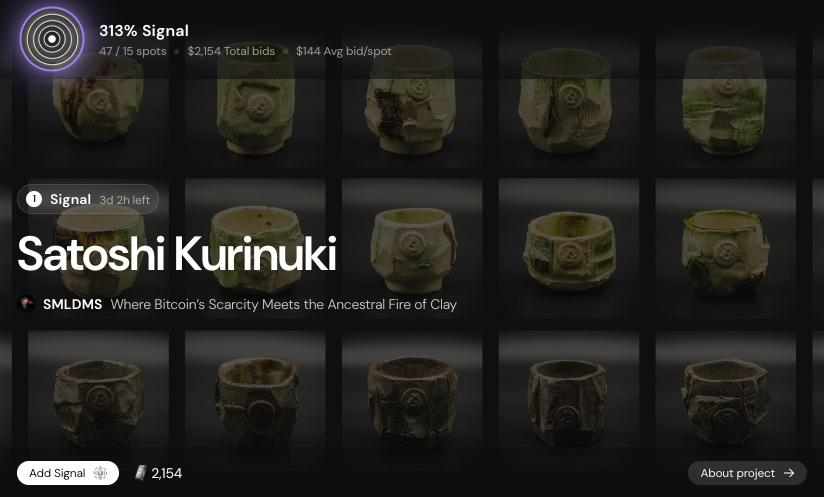Select the middle-row octagonal green cup thumbnail
824x497 pixels.
point(569,248)
